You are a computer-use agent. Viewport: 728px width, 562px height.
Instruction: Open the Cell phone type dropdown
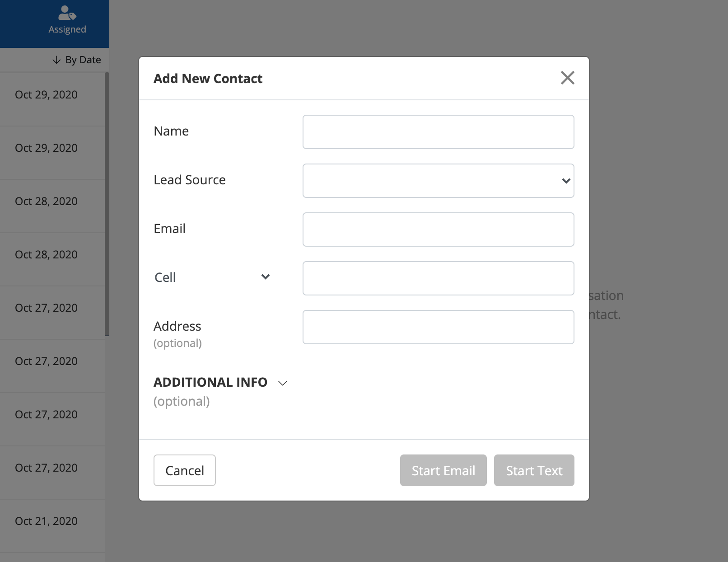point(212,277)
